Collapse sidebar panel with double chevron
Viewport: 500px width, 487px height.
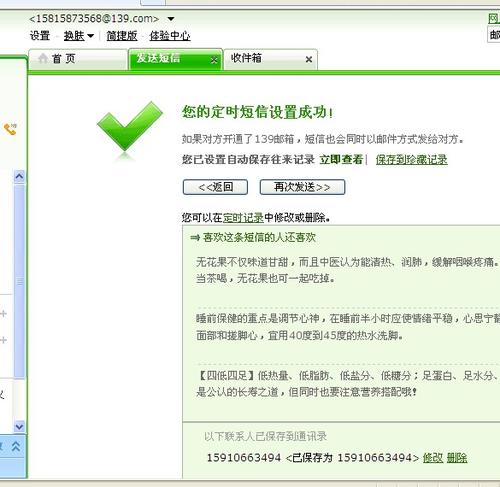16,446
